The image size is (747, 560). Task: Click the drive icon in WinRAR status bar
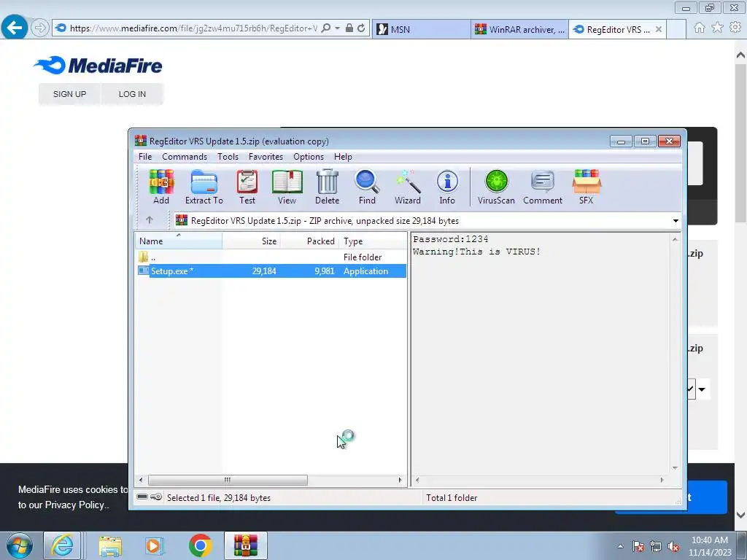point(142,497)
